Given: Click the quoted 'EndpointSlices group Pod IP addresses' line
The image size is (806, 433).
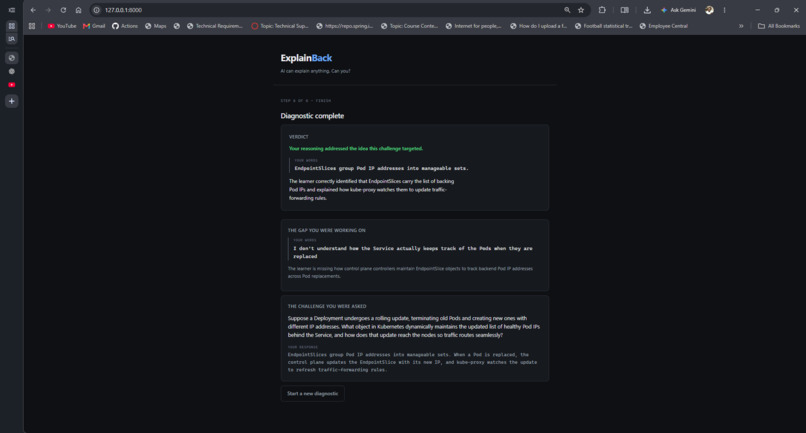Looking at the screenshot, I should click(381, 168).
